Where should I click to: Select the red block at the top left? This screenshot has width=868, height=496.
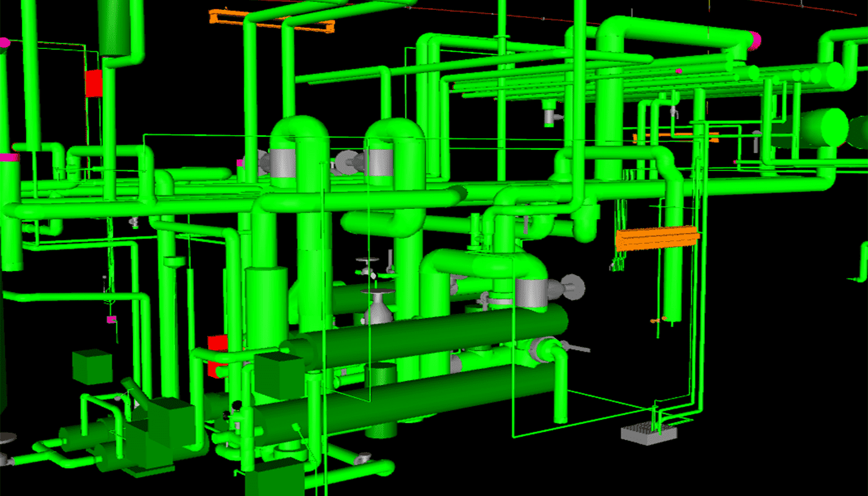[x=94, y=83]
